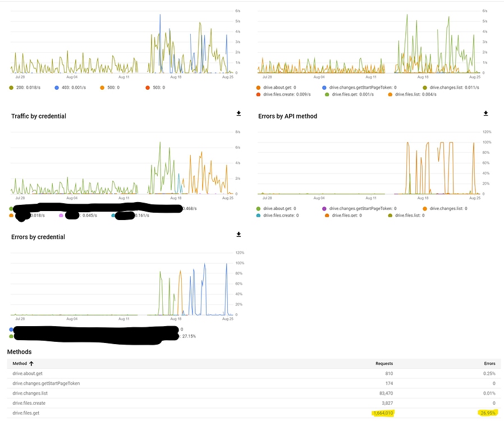Download the Traffic by credential chart data
Viewport: 504px width, 421px height.
239,113
